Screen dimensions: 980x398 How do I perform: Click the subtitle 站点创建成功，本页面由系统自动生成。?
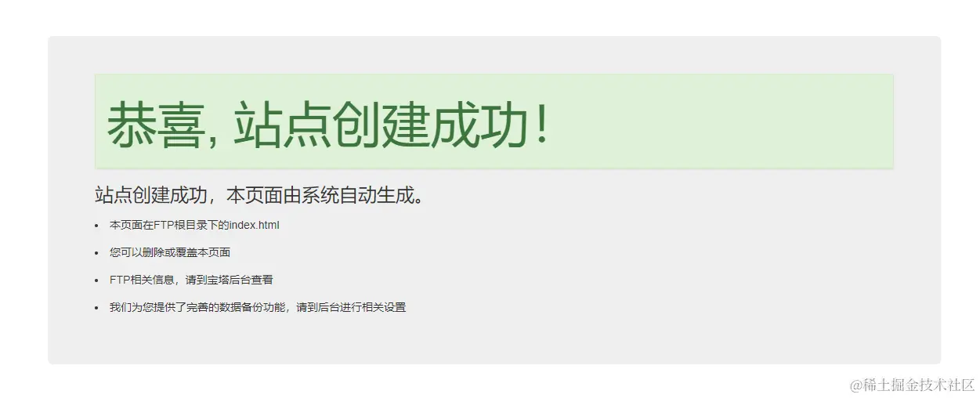(262, 194)
